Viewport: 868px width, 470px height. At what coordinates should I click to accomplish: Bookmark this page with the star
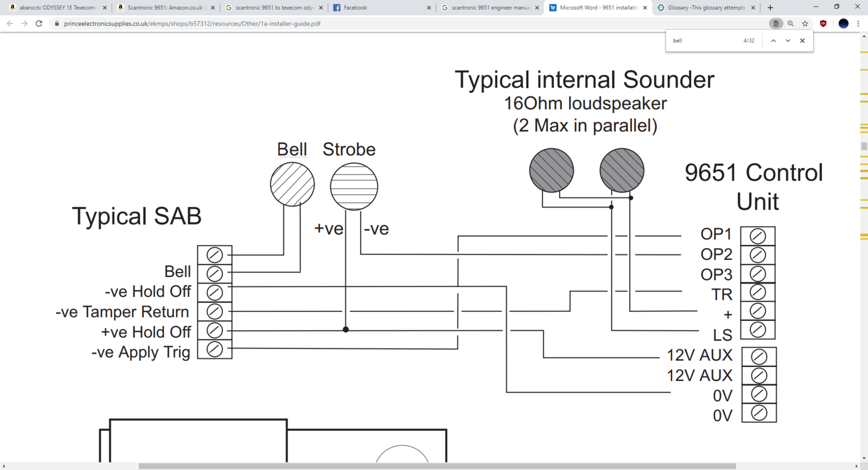[x=805, y=23]
